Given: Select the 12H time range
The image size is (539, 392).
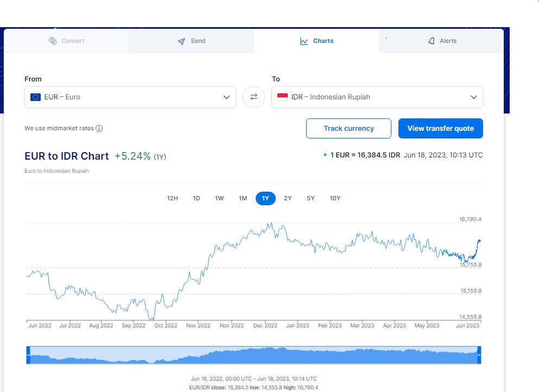Looking at the screenshot, I should tap(172, 199).
